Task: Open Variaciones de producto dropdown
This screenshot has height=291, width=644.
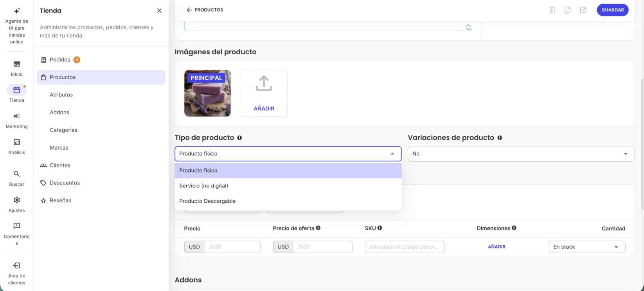Action: 521,154
